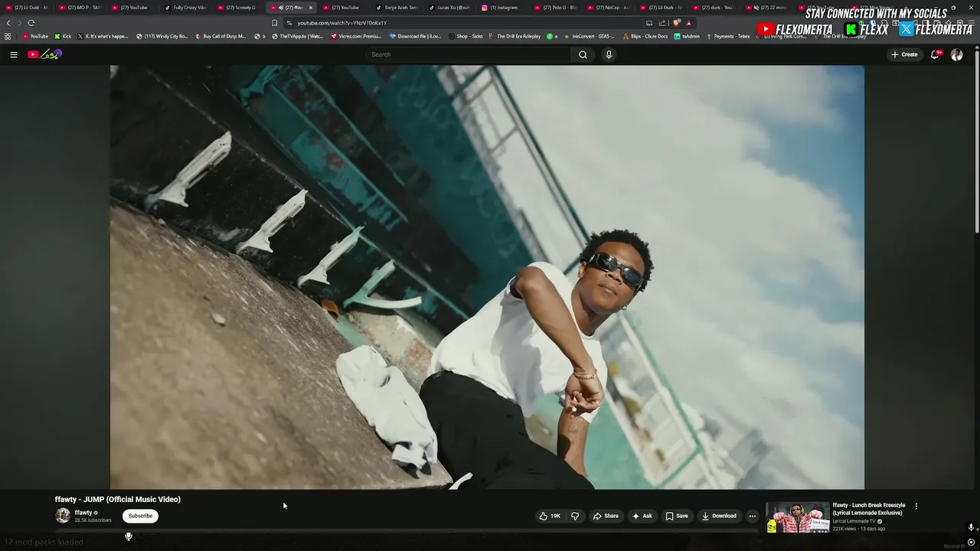The width and height of the screenshot is (980, 551).
Task: Switch to the 'Lil Durk - R' tab
Action: click(661, 8)
